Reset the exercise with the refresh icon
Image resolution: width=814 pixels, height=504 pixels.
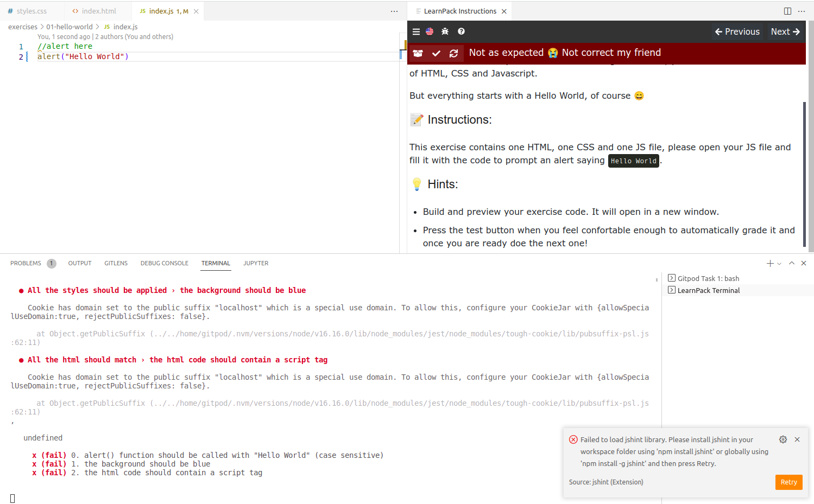[454, 53]
